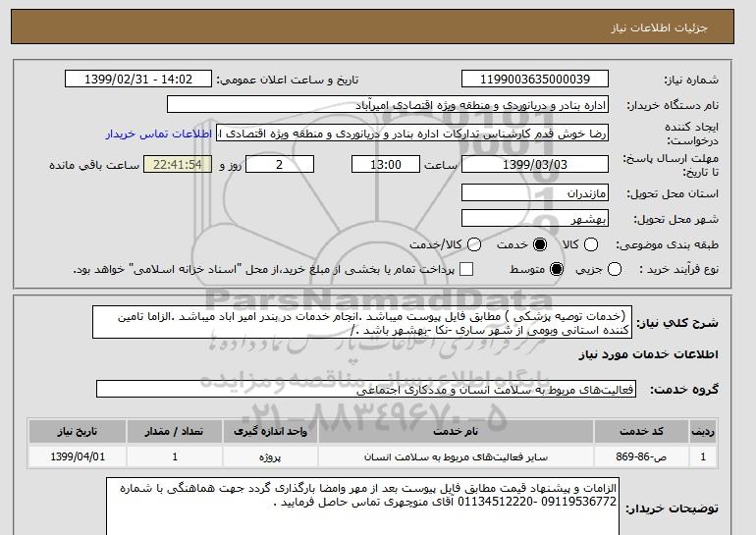
Task: Click the delivery city field بهشهر
Action: point(535,218)
